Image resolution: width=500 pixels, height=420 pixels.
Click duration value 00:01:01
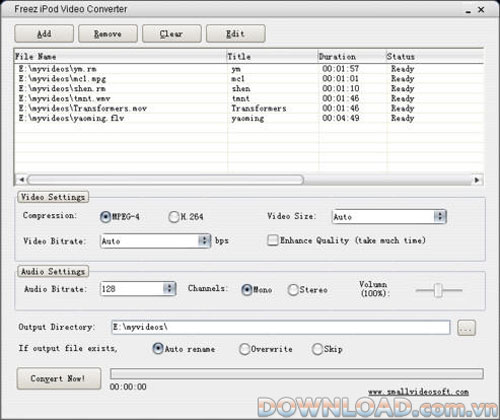click(x=341, y=79)
